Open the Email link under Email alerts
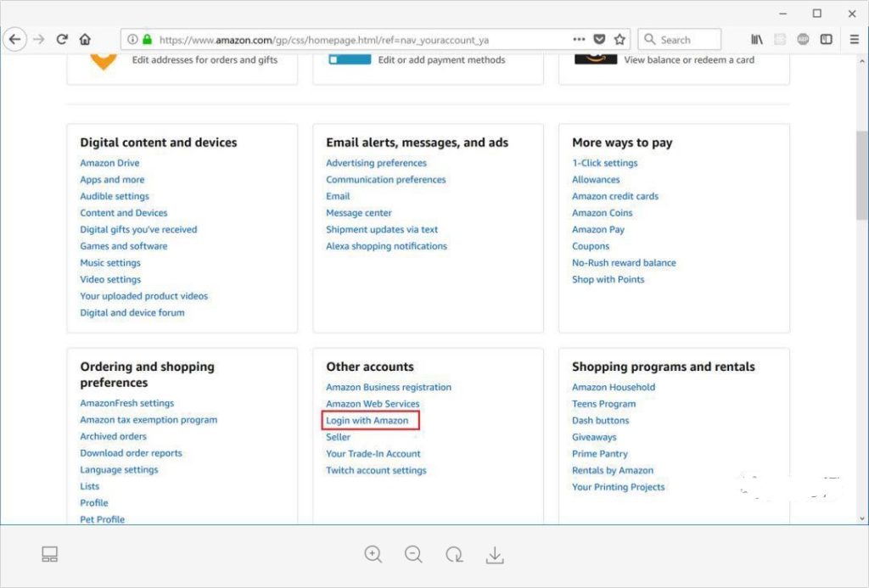 pos(338,196)
